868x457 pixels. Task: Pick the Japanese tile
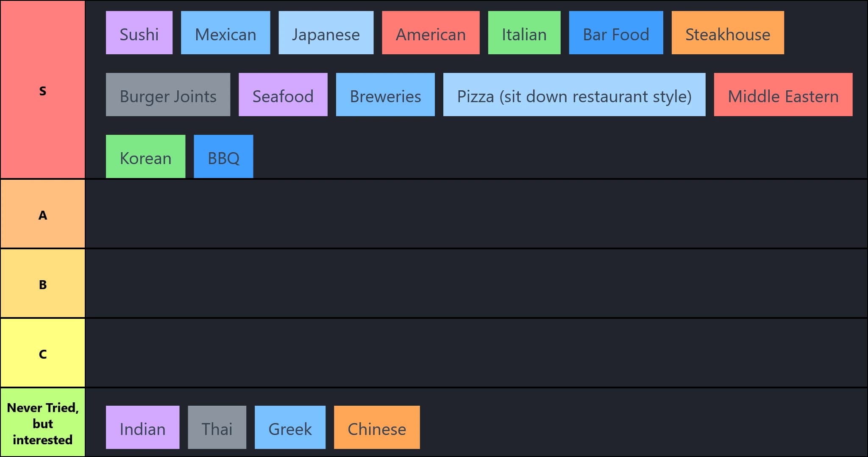tap(326, 33)
